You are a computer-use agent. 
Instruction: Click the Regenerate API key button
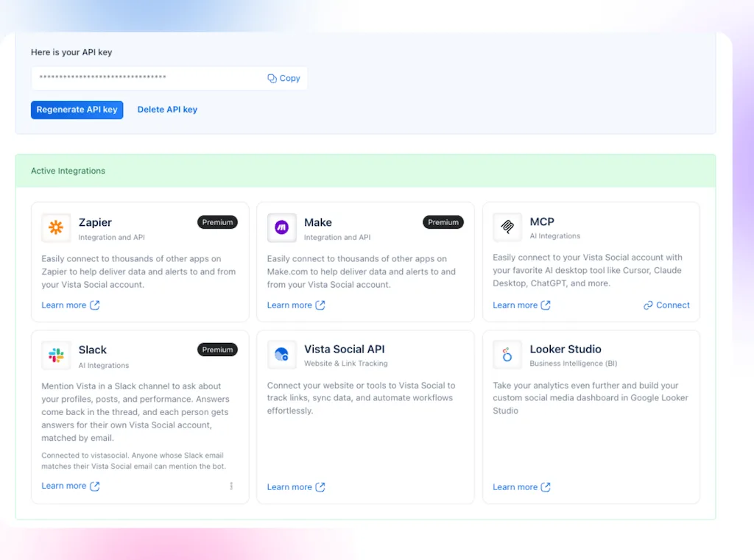point(77,110)
